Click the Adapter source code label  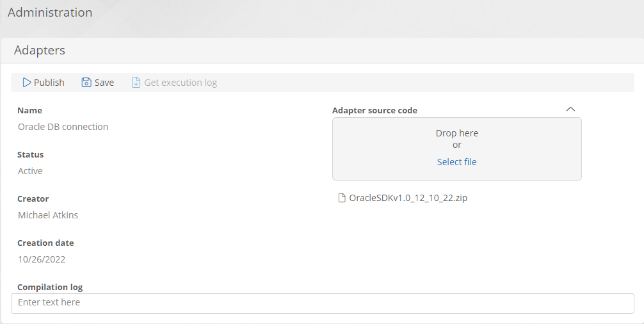(374, 111)
